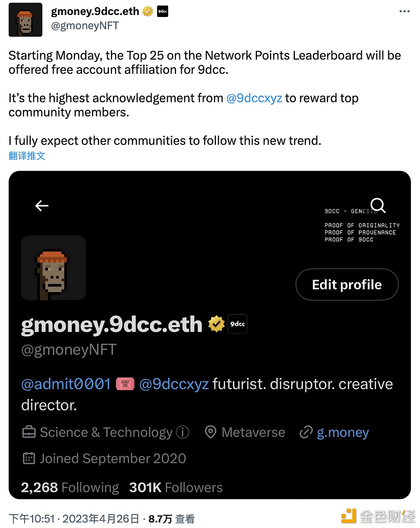Open gmoney's ape avatar in tweet header
420x528 pixels.
pyautogui.click(x=25, y=20)
